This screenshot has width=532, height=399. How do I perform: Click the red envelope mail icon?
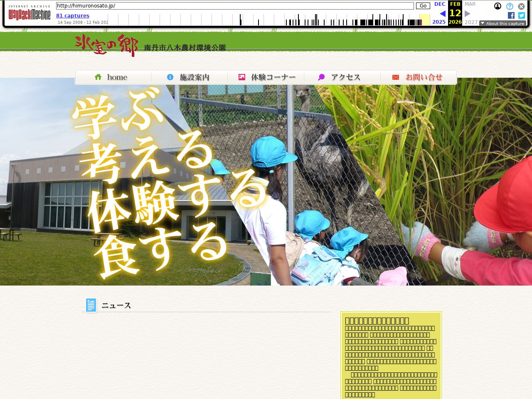point(396,77)
